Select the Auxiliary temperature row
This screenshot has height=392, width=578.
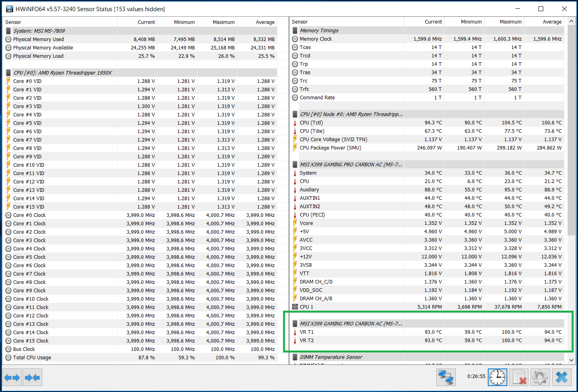coord(427,190)
